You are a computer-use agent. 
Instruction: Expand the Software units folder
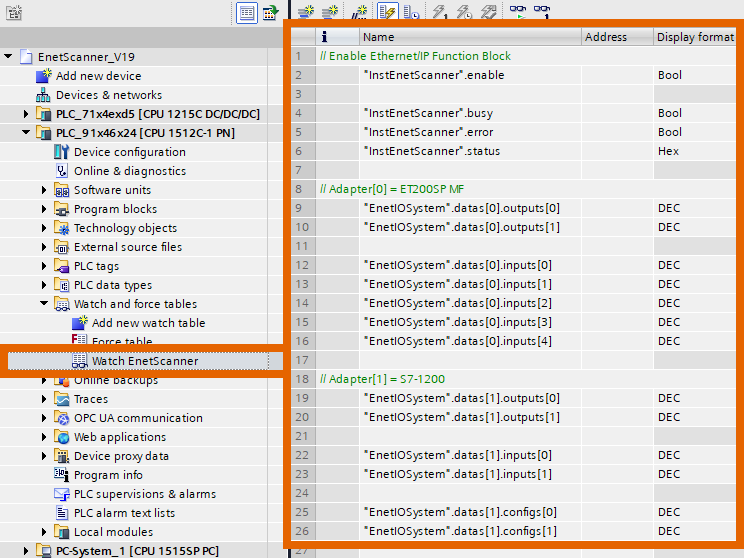pos(44,190)
